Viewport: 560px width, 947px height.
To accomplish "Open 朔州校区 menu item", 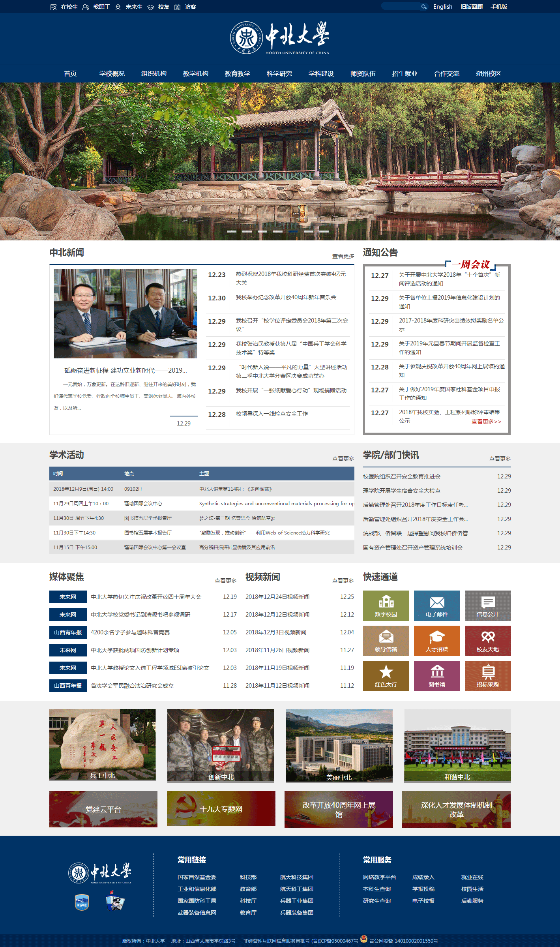I will 489,74.
